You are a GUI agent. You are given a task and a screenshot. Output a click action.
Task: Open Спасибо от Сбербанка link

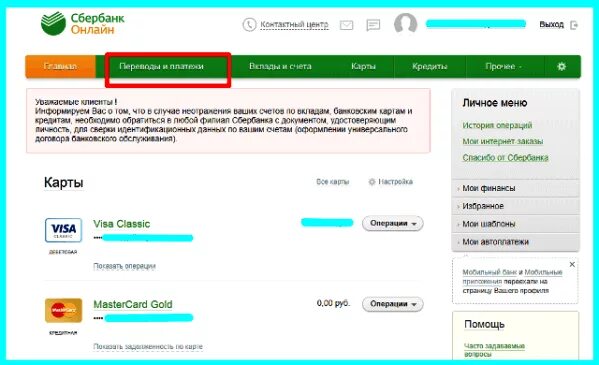click(505, 157)
